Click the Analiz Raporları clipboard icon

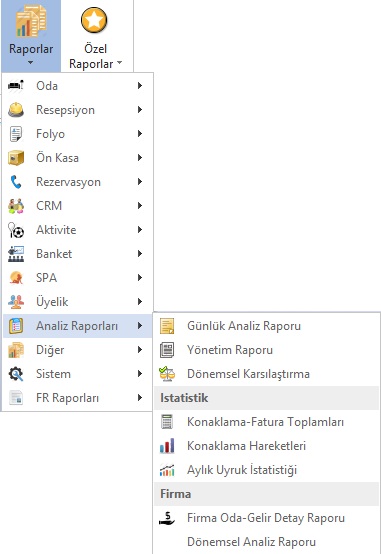pyautogui.click(x=16, y=326)
